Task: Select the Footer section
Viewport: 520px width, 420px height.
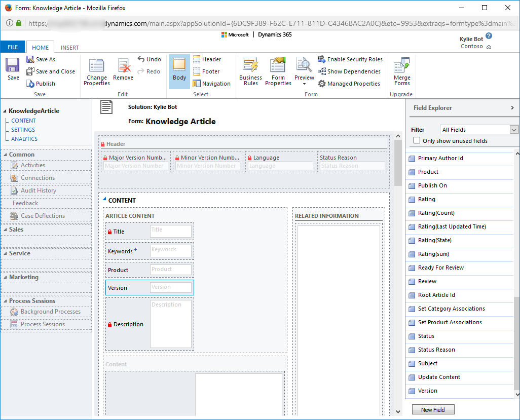Action: coord(206,71)
